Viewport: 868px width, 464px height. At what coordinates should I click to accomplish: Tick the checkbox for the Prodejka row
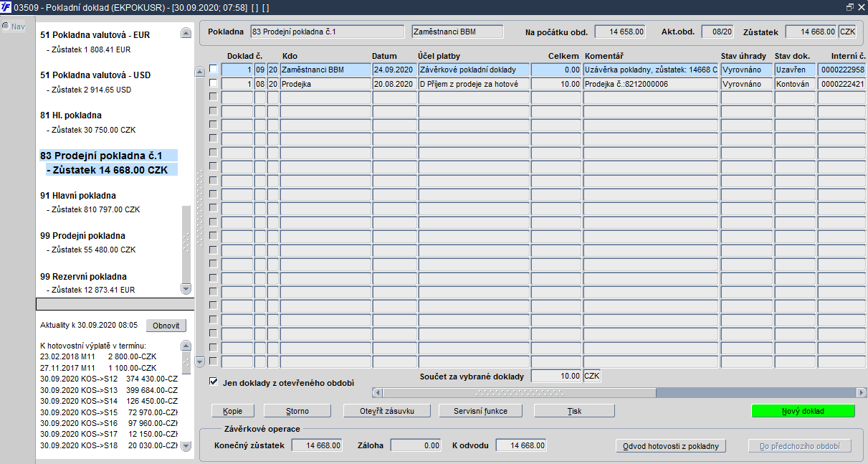tap(213, 83)
